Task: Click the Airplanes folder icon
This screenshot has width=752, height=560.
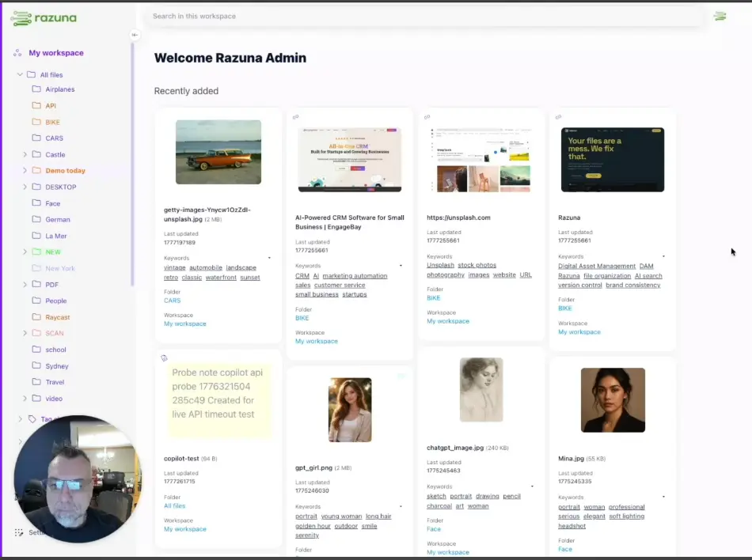Action: [x=36, y=89]
